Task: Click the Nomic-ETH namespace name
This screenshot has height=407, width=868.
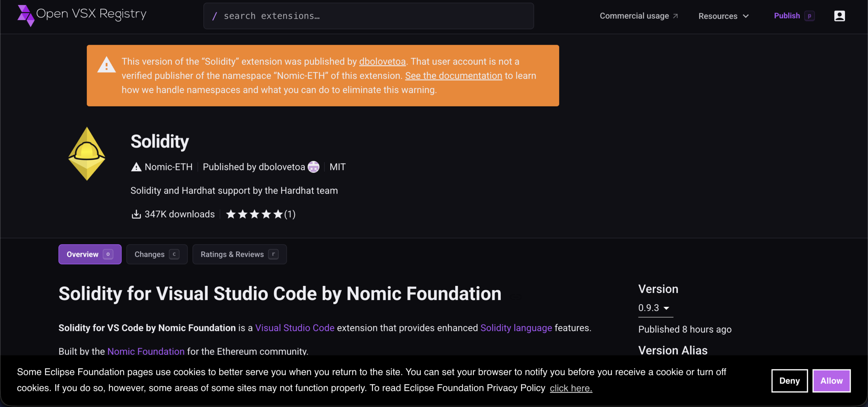Action: coord(169,167)
